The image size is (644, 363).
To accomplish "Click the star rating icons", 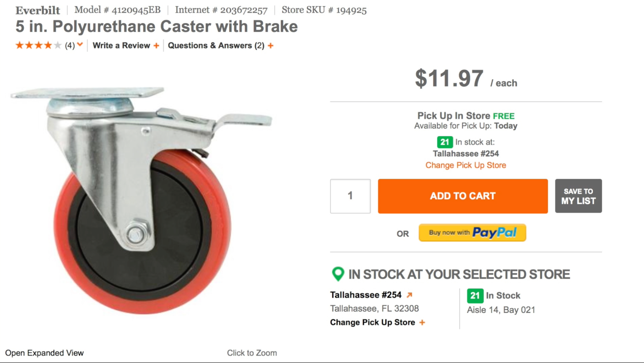I will click(38, 45).
